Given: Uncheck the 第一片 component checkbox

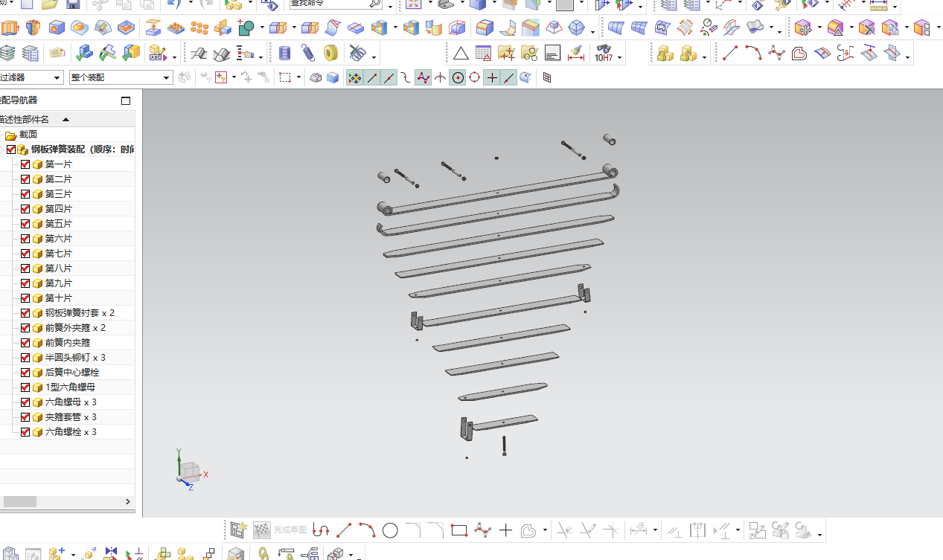Looking at the screenshot, I should 25,164.
